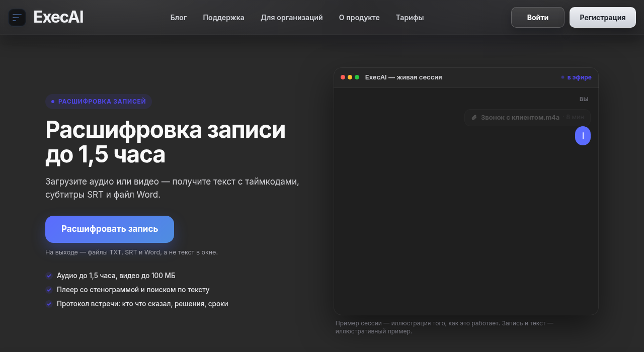View the Тарифы pricing page
The width and height of the screenshot is (644, 352).
[x=410, y=18]
